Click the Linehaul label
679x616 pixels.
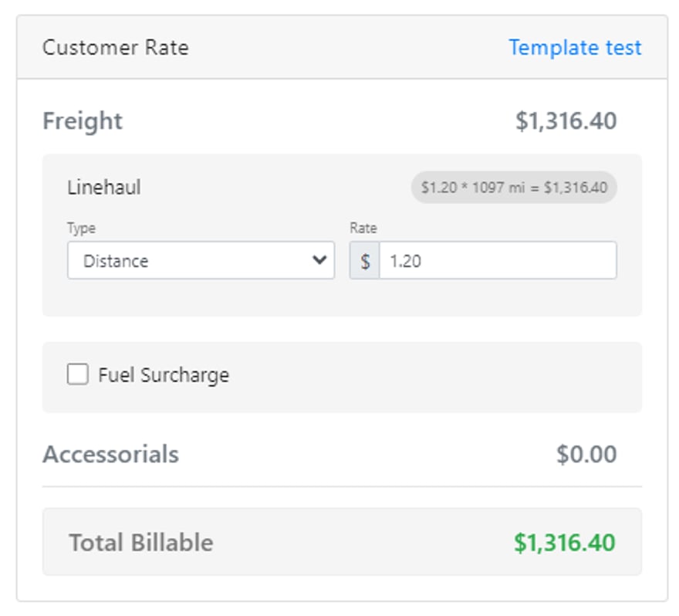pyautogui.click(x=104, y=188)
